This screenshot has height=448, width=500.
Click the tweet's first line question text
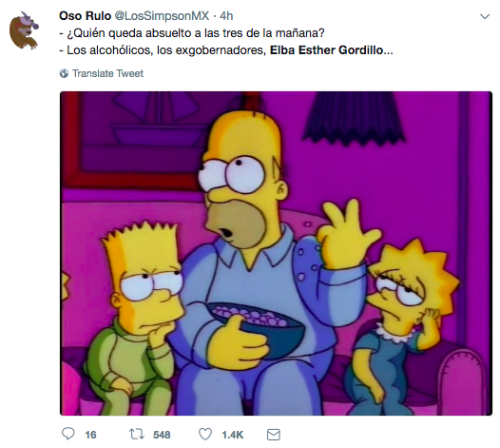pyautogui.click(x=192, y=33)
